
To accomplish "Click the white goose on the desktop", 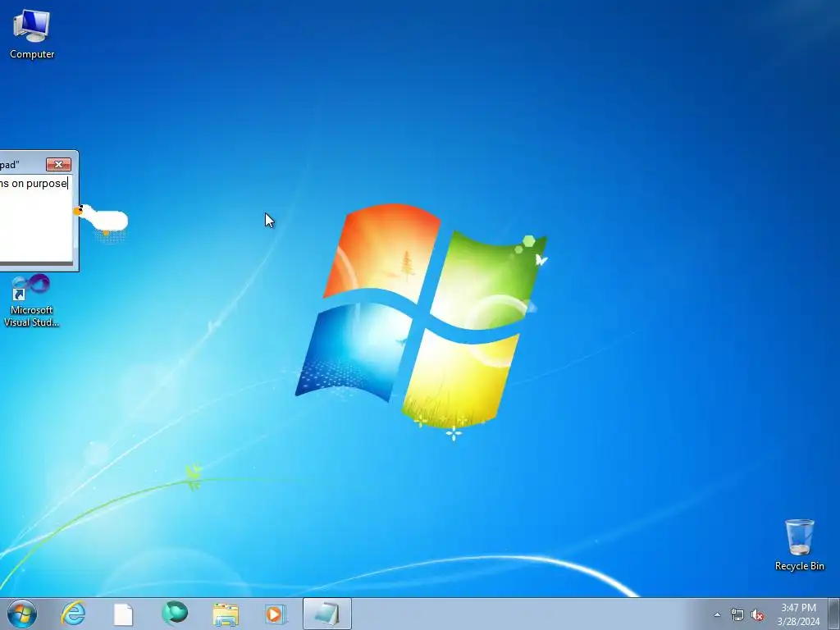I will [x=102, y=220].
